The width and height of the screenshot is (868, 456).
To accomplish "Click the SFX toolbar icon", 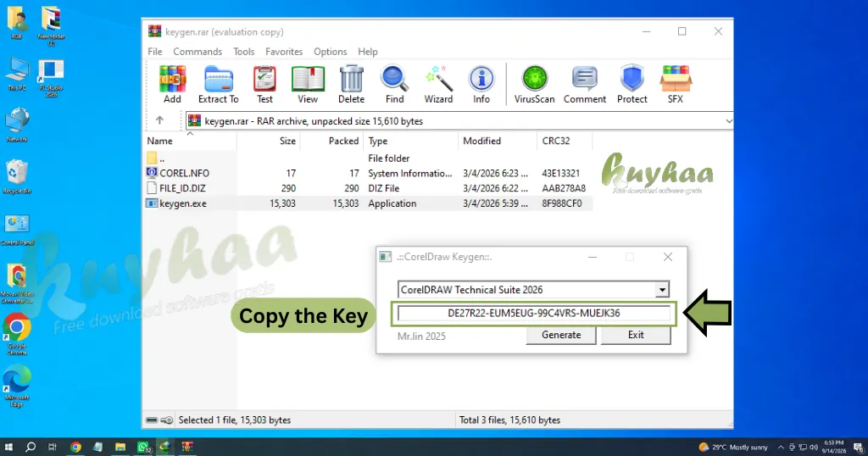I will click(676, 84).
